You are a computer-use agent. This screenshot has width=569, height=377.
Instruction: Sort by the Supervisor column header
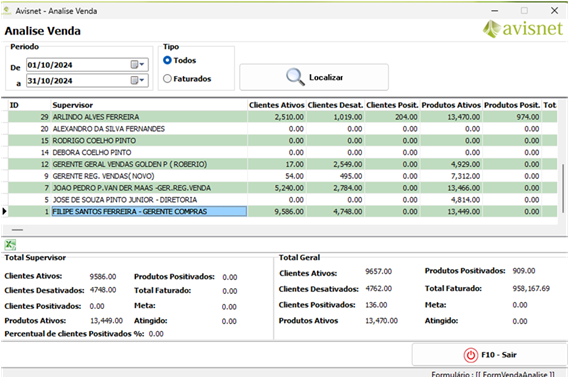(149, 105)
